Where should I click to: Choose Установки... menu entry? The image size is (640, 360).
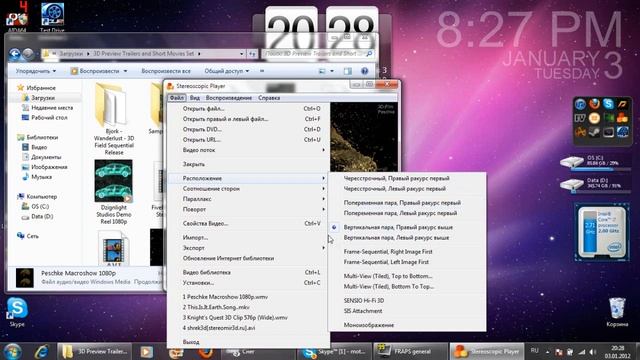[x=248, y=282]
